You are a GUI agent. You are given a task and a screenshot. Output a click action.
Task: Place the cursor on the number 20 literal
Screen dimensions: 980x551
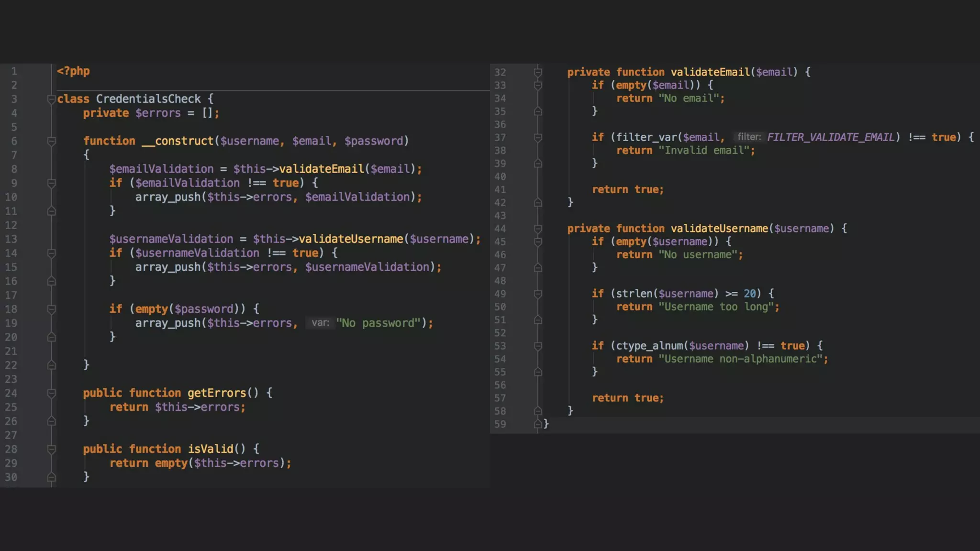(x=749, y=294)
